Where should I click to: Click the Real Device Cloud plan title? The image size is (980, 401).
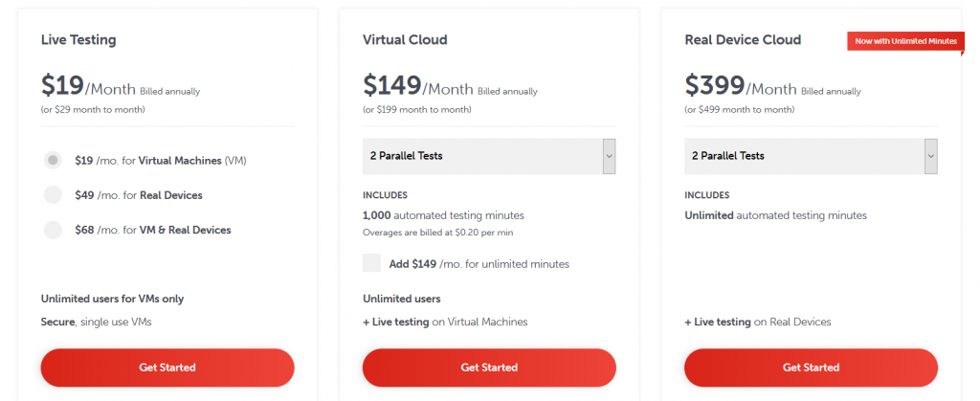(743, 40)
